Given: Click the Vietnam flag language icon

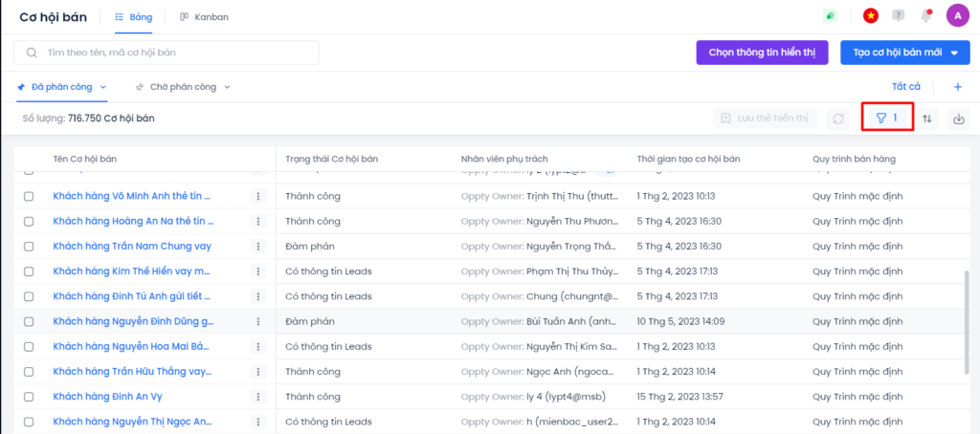Looking at the screenshot, I should (870, 16).
